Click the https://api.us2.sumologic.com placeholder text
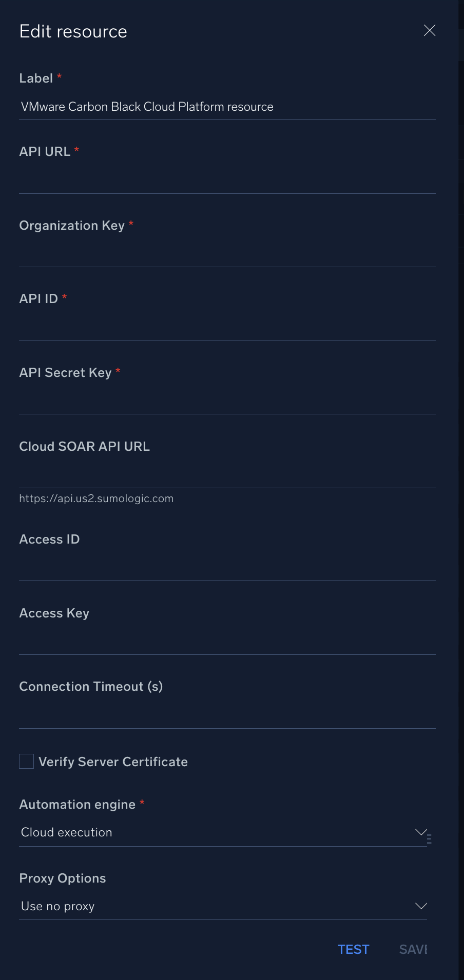 (x=96, y=498)
